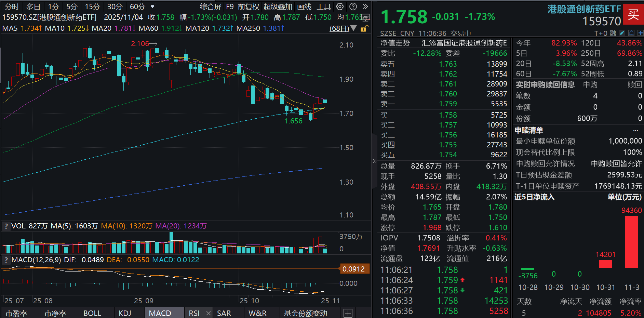Screen dimensions: 644x318
Task: Enable 前复权 price adjustment
Action: pos(248,6)
